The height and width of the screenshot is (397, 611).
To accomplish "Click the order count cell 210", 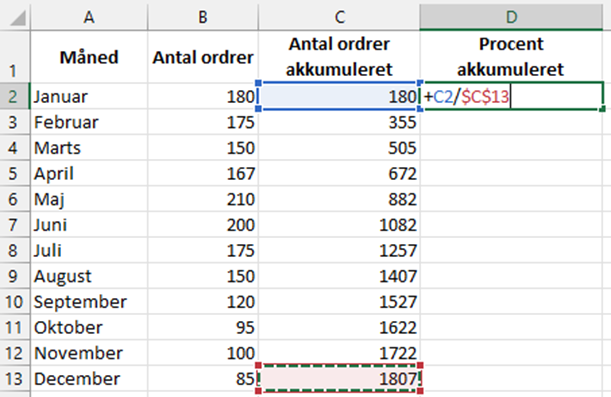I will point(203,199).
